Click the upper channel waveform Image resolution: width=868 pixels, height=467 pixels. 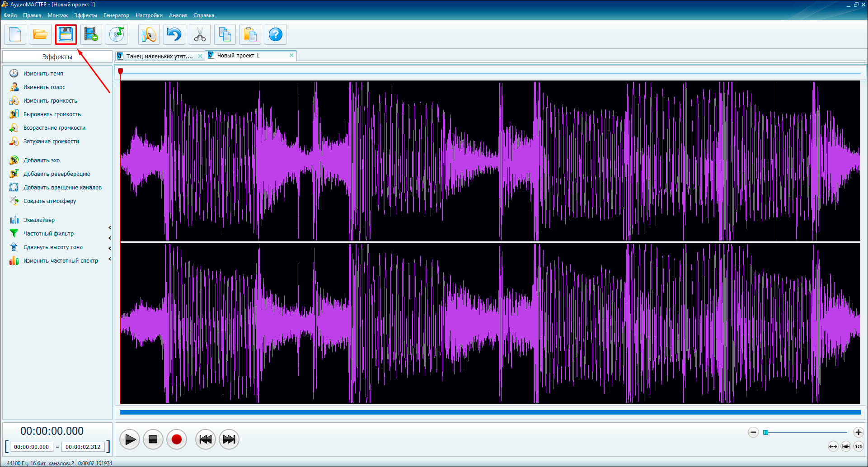pyautogui.click(x=490, y=161)
